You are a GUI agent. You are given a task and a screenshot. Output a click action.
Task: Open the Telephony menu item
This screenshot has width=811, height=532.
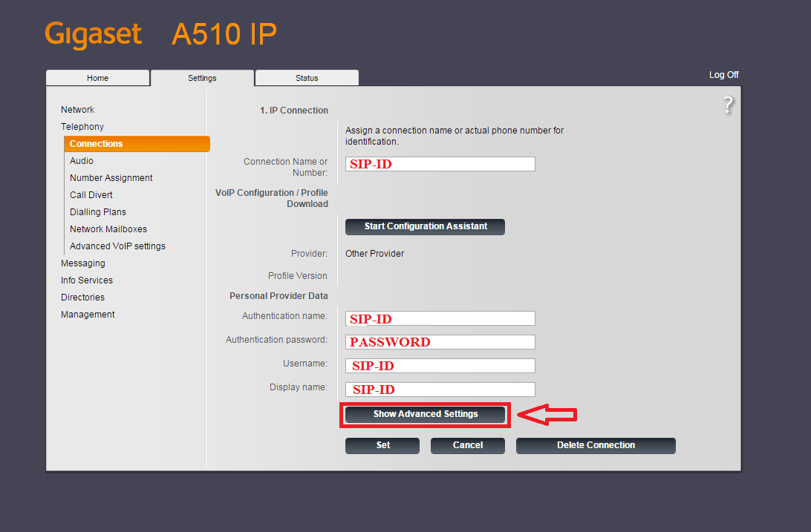pos(82,127)
